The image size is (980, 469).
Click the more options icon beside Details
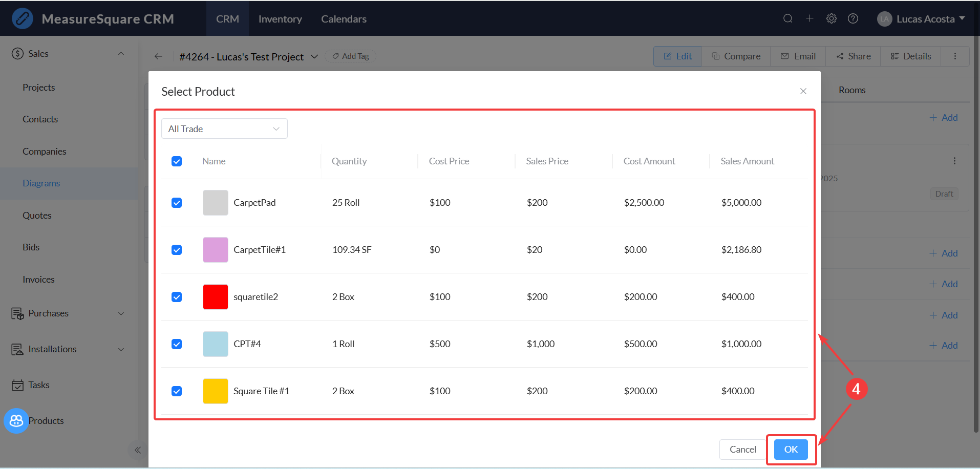[x=955, y=56]
